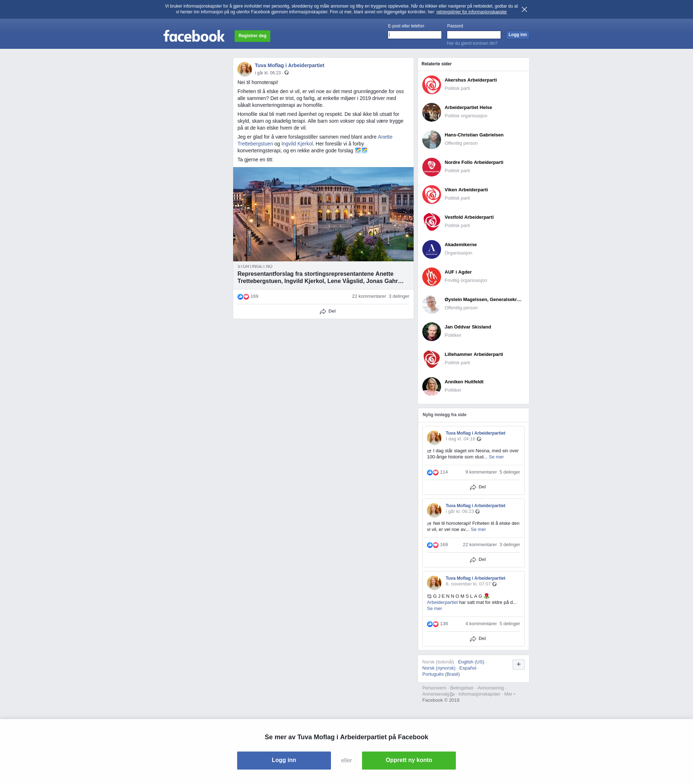The width and height of the screenshot is (693, 784).
Task: Click the plus button for more languages
Action: (x=519, y=664)
